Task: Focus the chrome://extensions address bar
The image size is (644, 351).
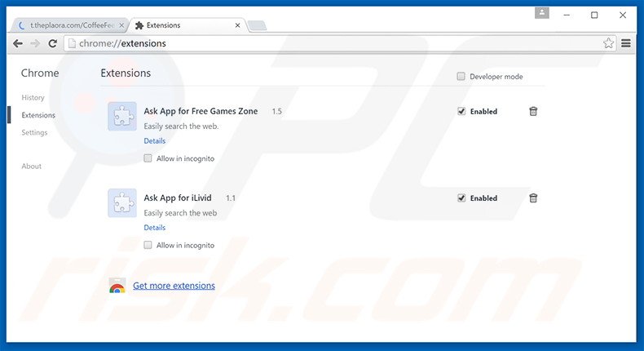Action: [x=326, y=43]
